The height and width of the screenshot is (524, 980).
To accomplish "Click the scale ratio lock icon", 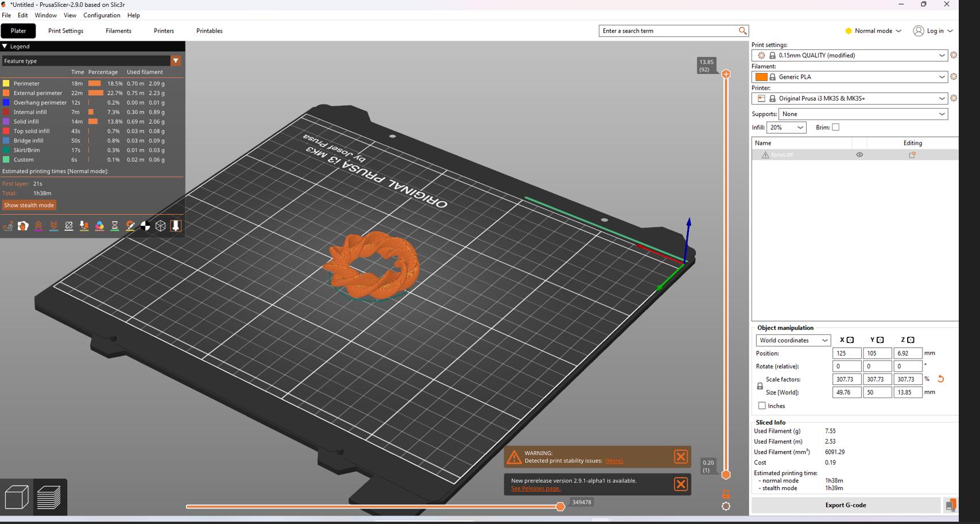I will 760,386.
